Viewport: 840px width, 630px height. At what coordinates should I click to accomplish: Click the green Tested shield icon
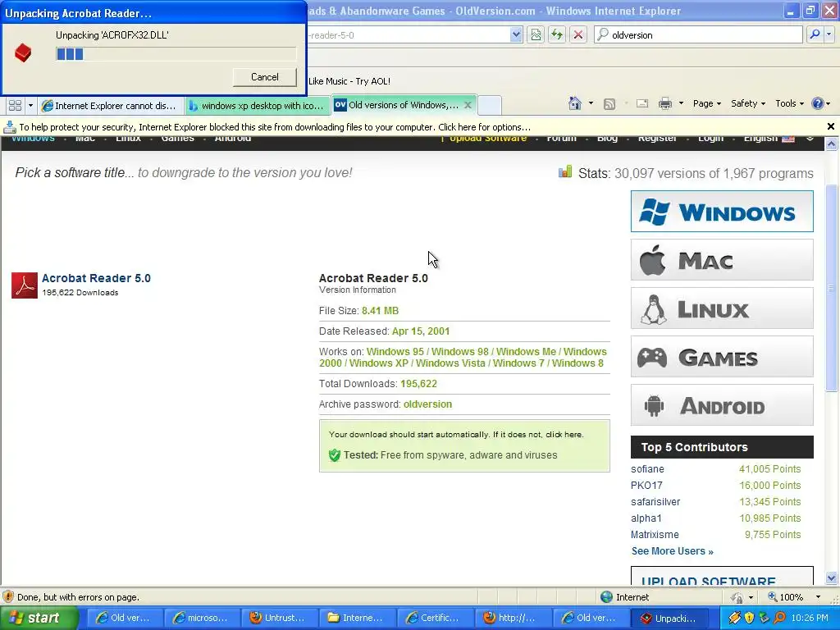335,455
